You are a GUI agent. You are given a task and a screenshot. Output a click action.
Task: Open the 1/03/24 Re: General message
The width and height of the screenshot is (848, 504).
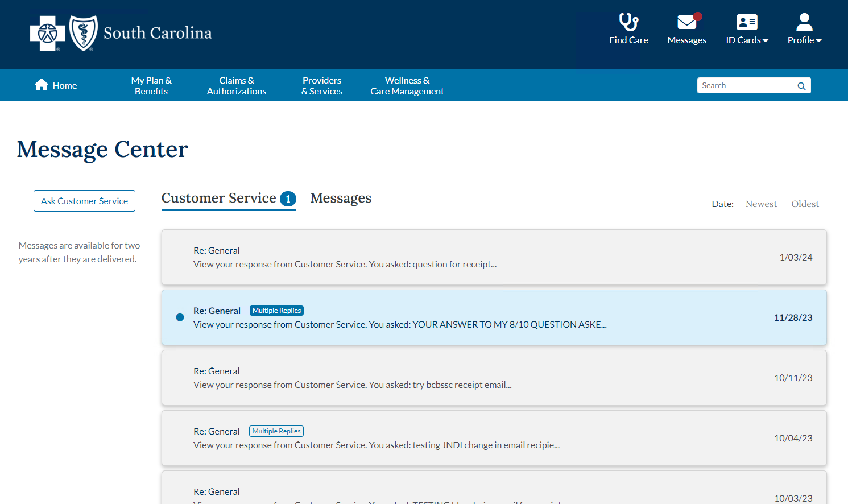click(494, 257)
